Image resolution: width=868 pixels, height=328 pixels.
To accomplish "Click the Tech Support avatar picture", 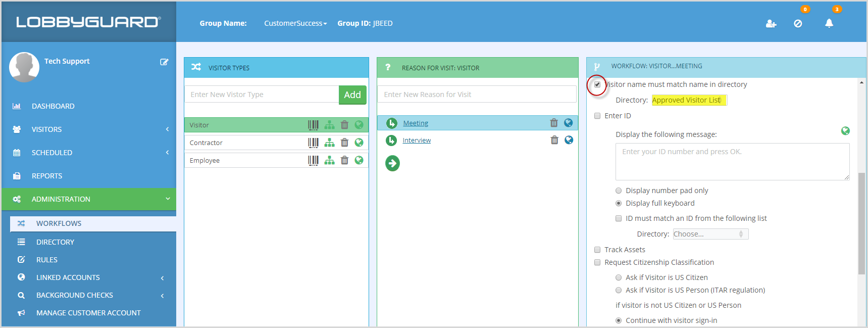I will point(24,67).
